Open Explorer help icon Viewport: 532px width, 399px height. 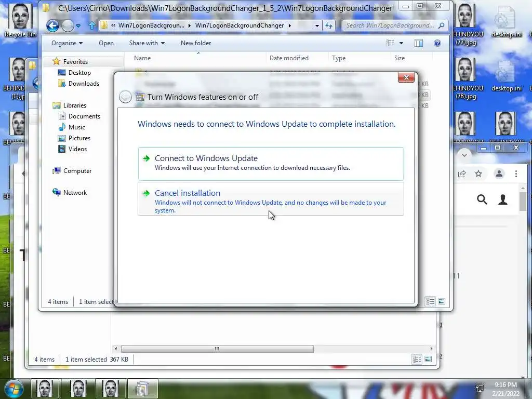pos(437,43)
